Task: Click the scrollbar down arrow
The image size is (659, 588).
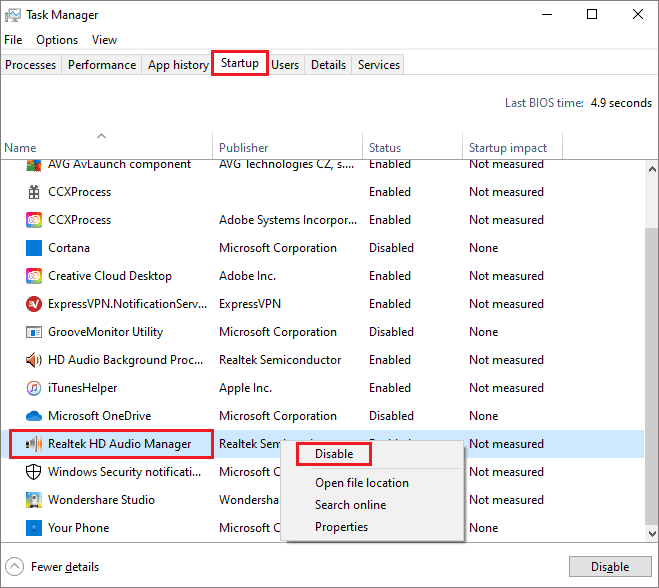Action: click(652, 534)
